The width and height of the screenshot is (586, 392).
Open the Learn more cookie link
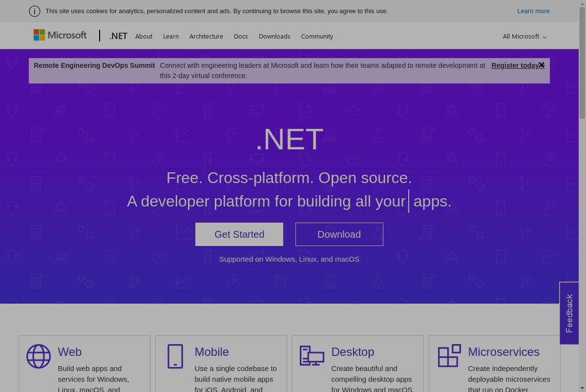point(533,11)
